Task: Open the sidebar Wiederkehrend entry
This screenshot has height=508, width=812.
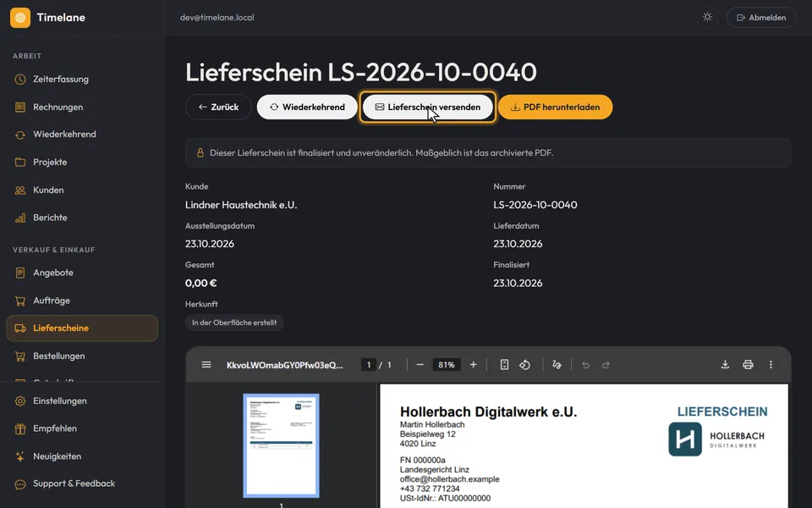Action: pos(82,135)
